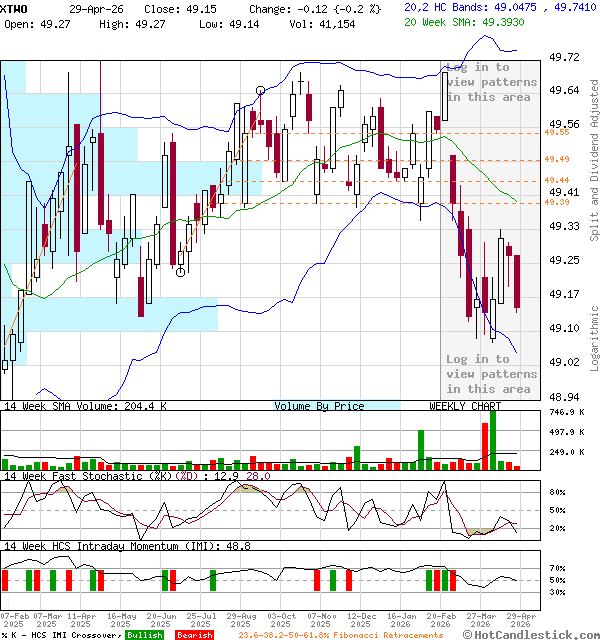
Task: Click the 49.39 Fibonacci level label
Action: coord(557,203)
